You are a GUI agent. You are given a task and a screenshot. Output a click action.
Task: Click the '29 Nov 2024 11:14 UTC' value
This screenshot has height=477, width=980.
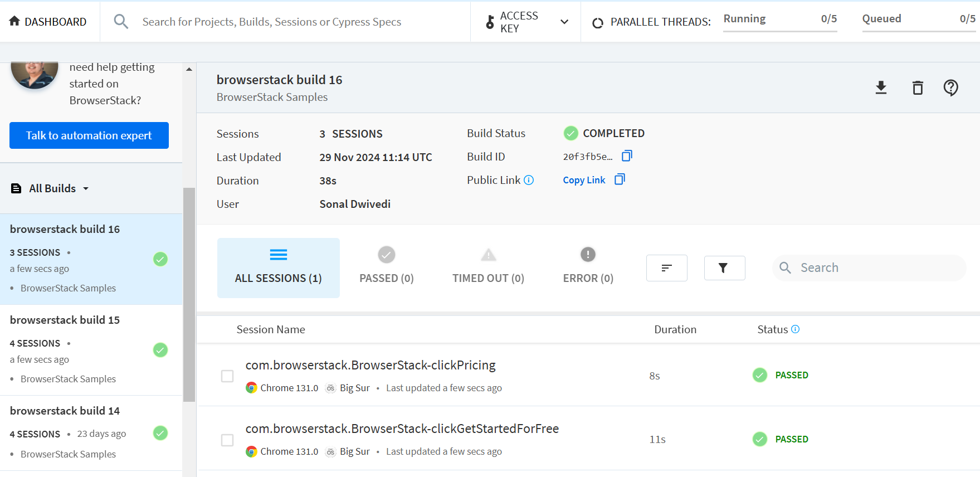pos(376,157)
